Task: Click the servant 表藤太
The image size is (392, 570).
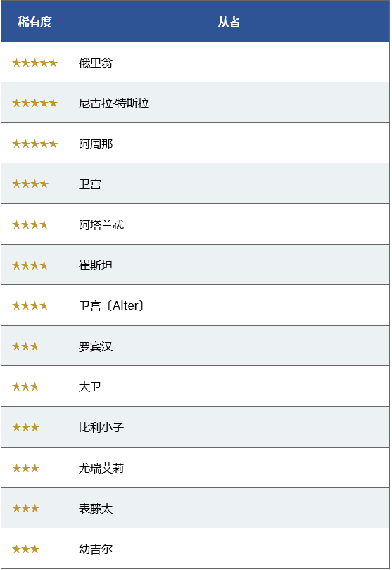Action: pos(96,508)
